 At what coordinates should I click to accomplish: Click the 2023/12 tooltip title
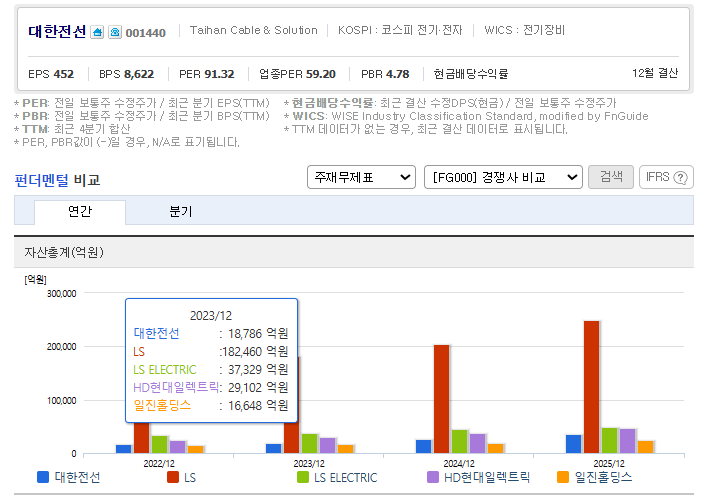click(x=211, y=316)
